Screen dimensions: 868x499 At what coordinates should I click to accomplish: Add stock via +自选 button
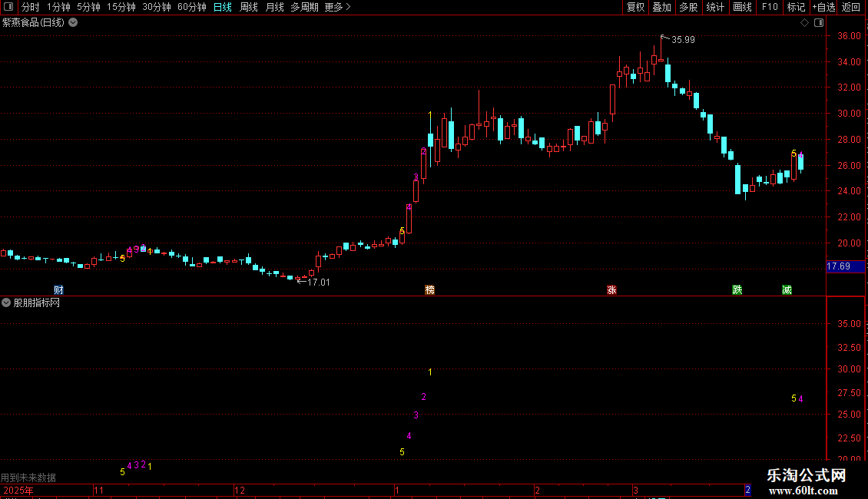(823, 7)
